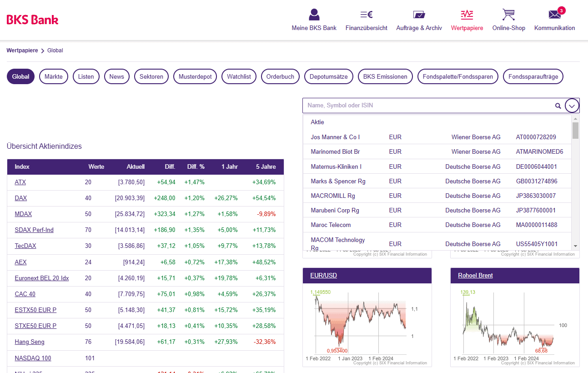Switch to the Listen tab
The image size is (588, 373).
pyautogui.click(x=86, y=76)
